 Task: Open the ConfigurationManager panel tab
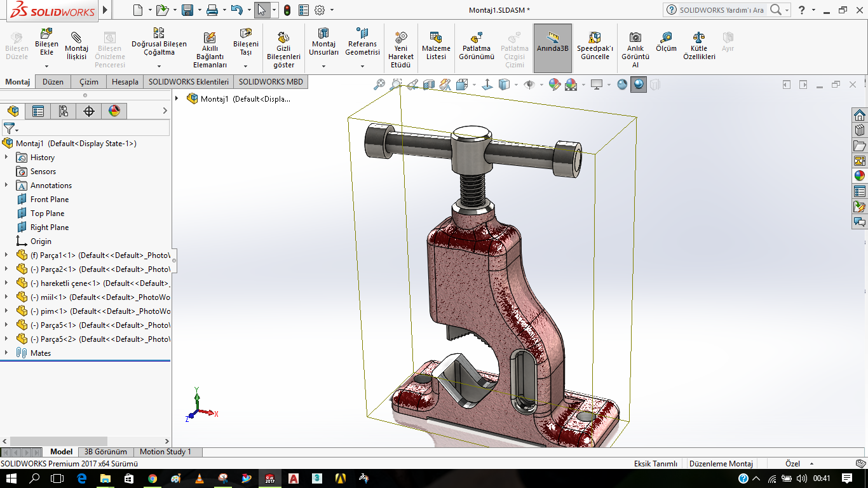tap(64, 111)
